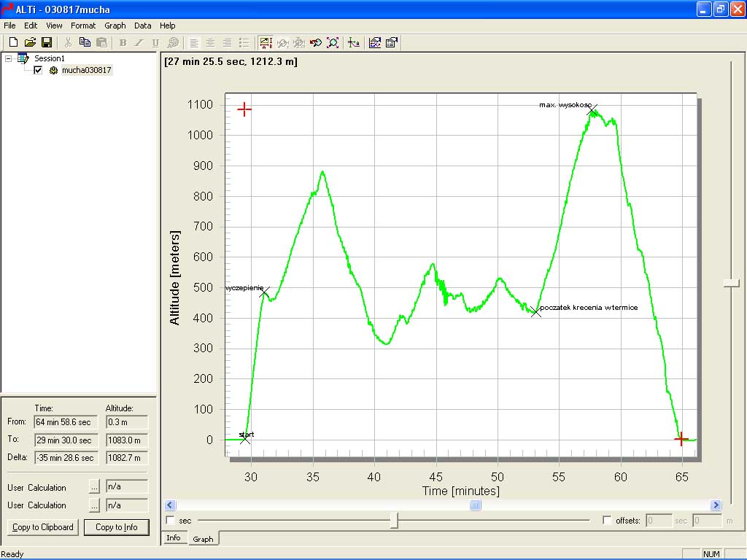Switch to the Info tab
This screenshot has width=747, height=560.
click(174, 538)
